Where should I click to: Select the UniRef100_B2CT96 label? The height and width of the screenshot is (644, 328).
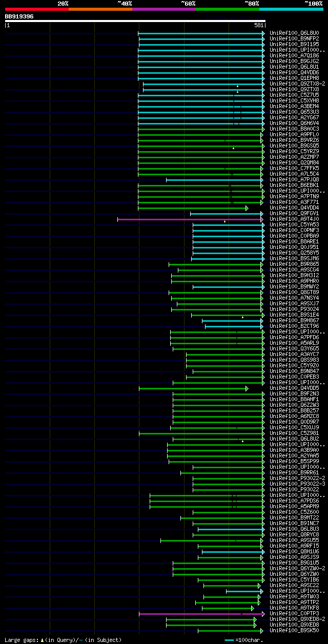[294, 326]
